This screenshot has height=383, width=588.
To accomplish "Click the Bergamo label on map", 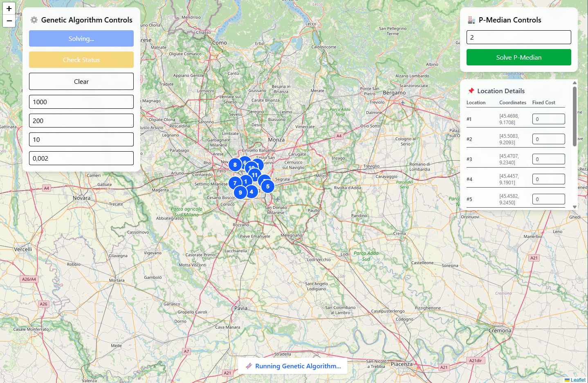I will 394,93.
